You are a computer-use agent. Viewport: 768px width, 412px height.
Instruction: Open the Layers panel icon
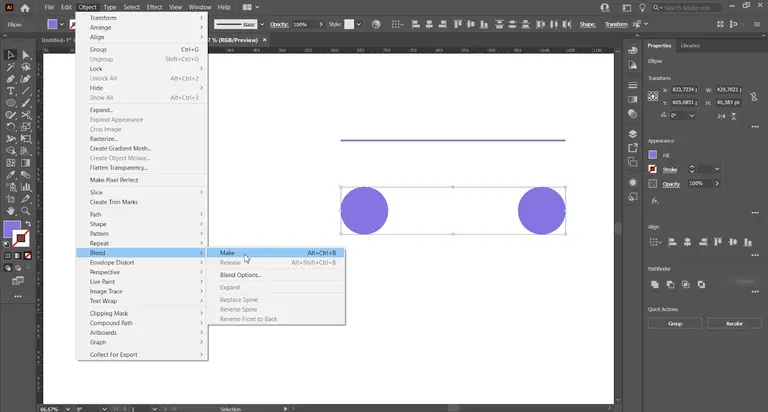pos(633,134)
